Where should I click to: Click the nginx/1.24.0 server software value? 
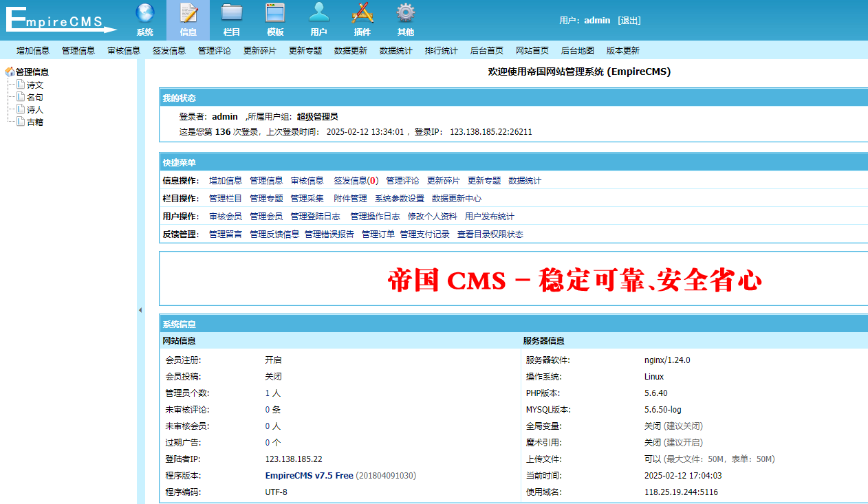click(x=667, y=360)
